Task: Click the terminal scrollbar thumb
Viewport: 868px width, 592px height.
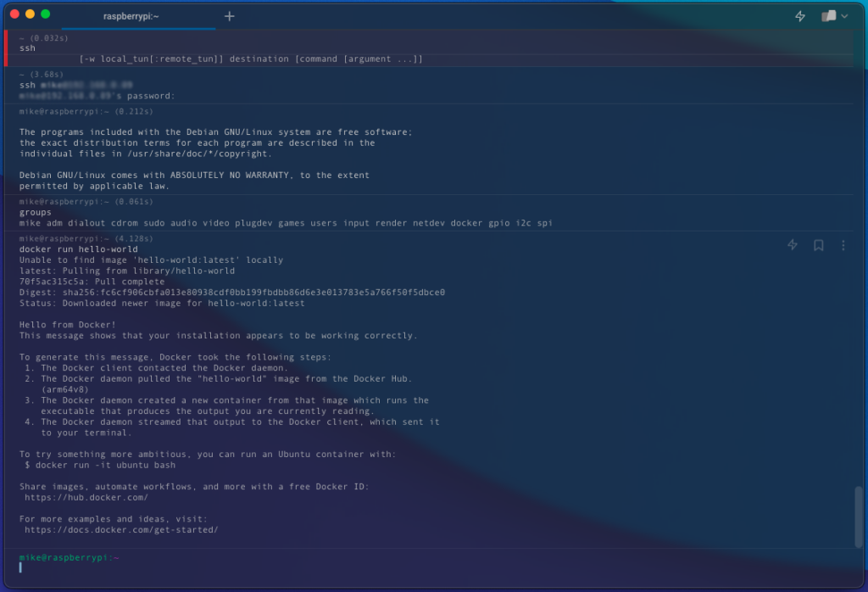Action: (858, 517)
